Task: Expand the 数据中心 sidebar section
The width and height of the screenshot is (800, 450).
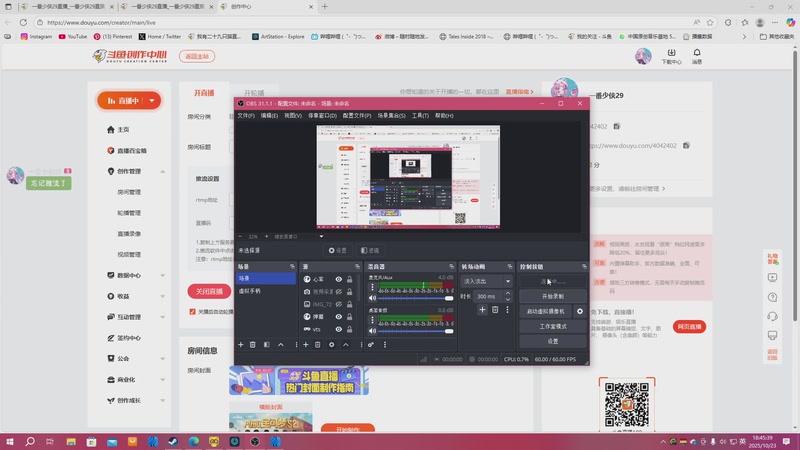Action: pyautogui.click(x=163, y=276)
